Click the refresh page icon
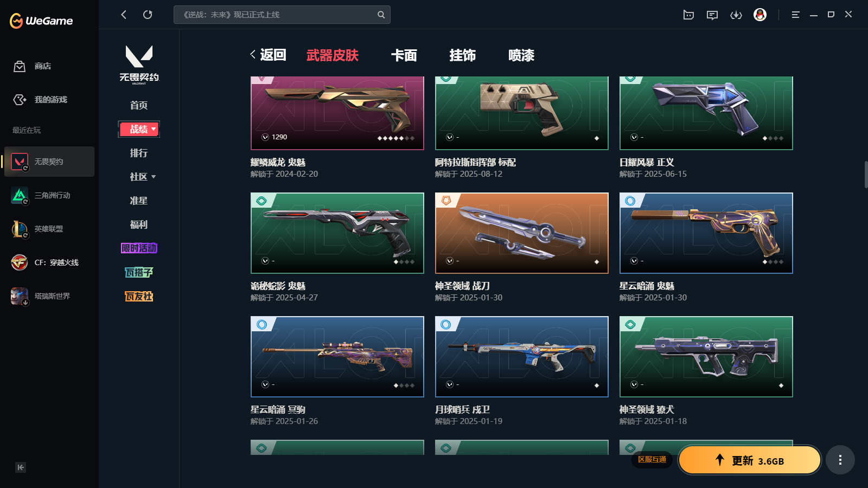The height and width of the screenshot is (488, 868). [148, 15]
